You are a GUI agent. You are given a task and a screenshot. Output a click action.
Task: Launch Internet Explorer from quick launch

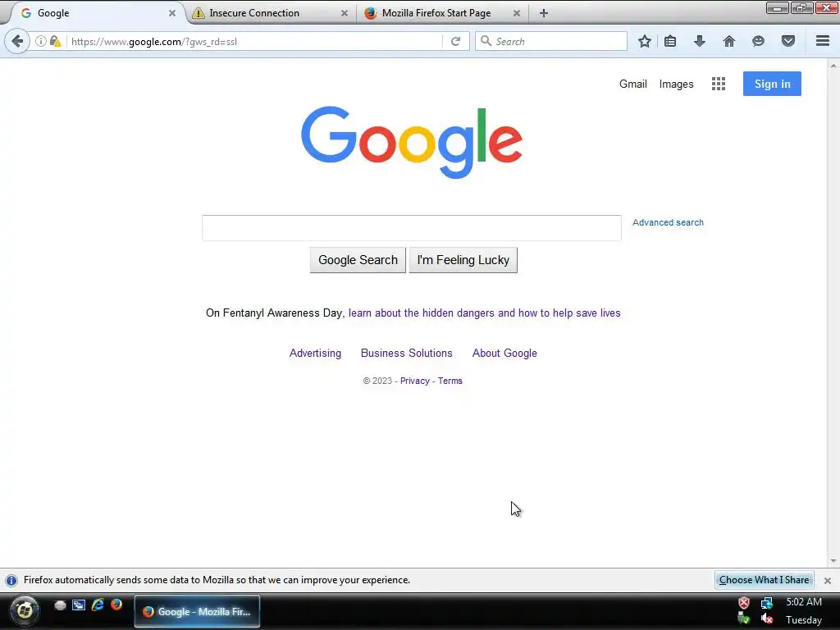(x=98, y=605)
